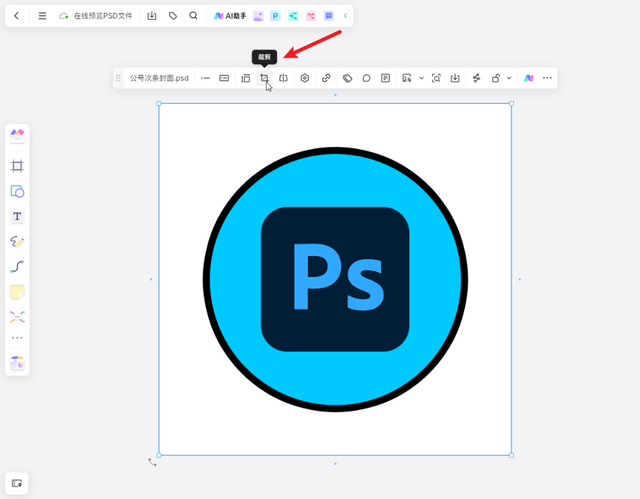
Task: Open the tag icon in top bar
Action: (x=173, y=16)
